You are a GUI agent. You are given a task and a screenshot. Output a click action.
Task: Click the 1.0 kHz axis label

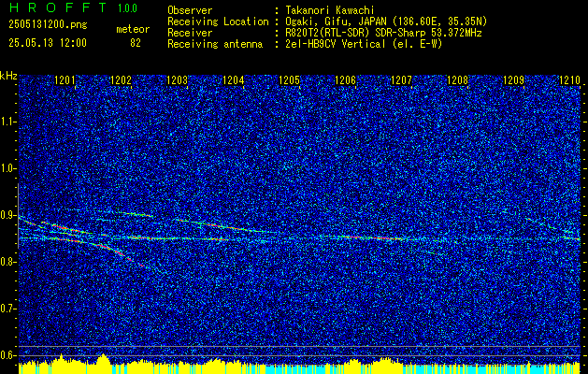8,169
